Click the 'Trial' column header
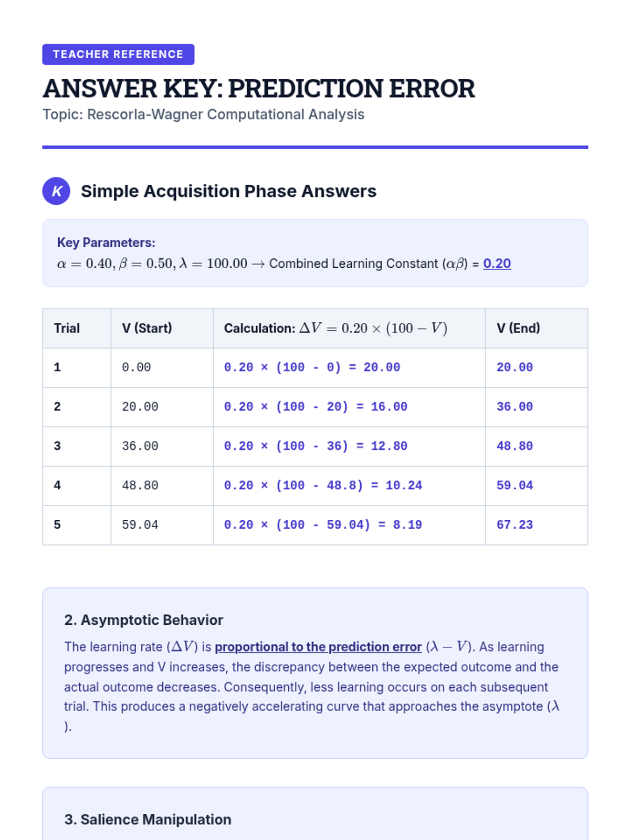Viewport: 630px width, 840px height. (x=67, y=328)
